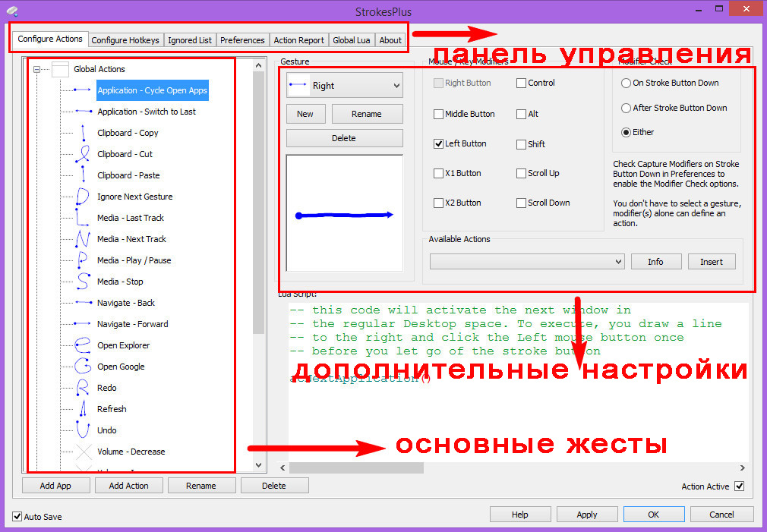Click the gesture icon beside Application - Switch to Last

[84, 112]
